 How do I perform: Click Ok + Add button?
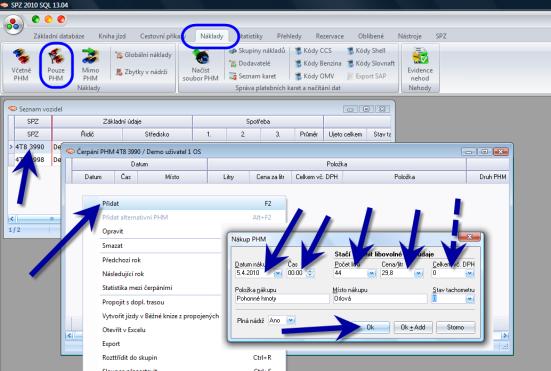[413, 327]
